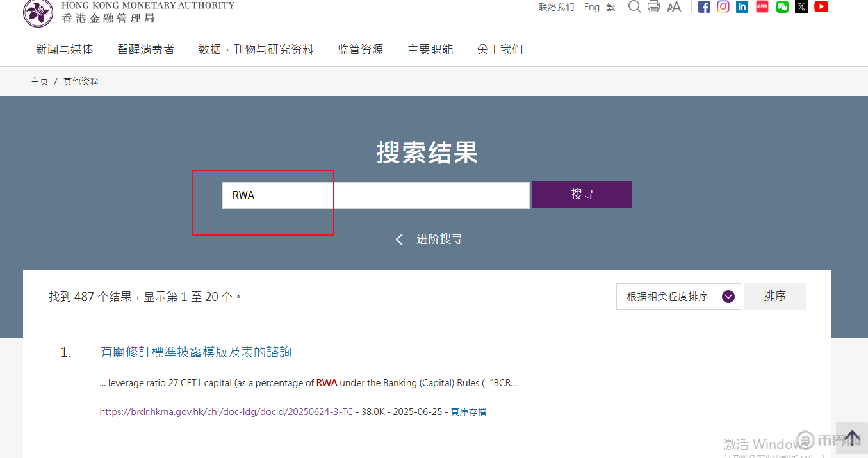Open the HKMA Facebook page icon
868x458 pixels.
pos(704,7)
